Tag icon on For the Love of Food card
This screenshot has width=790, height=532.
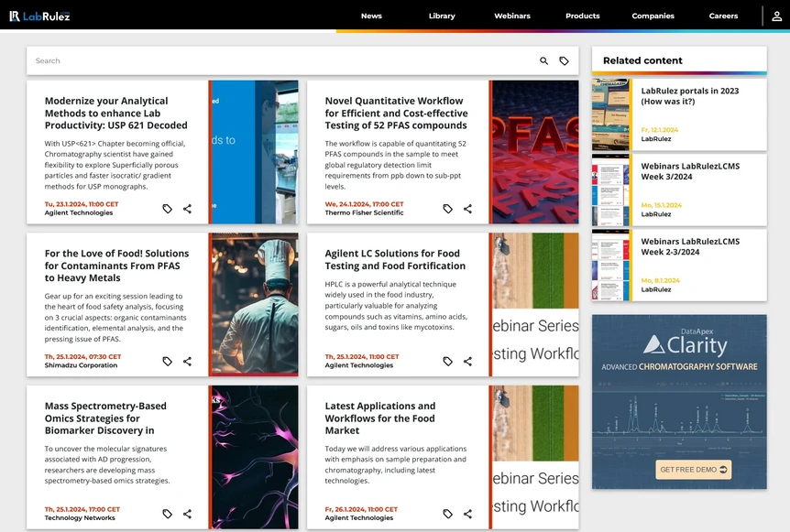pyautogui.click(x=168, y=361)
